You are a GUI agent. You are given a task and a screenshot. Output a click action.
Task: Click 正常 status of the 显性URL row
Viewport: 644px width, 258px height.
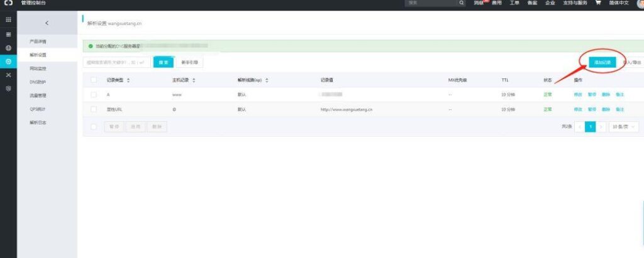pyautogui.click(x=548, y=109)
